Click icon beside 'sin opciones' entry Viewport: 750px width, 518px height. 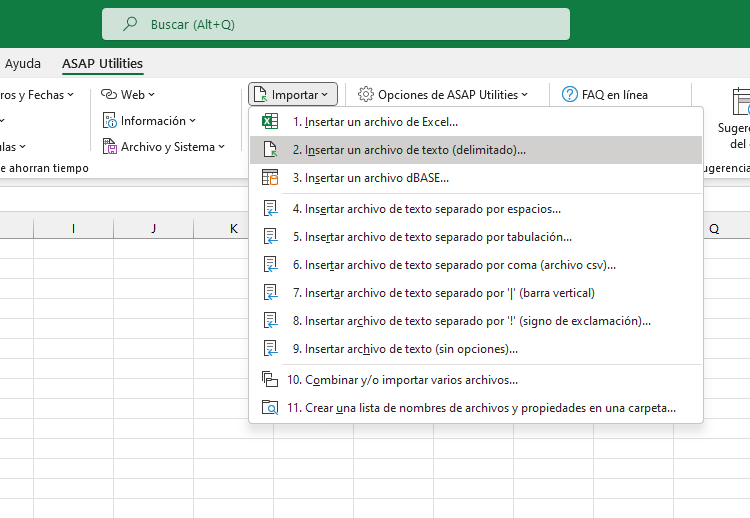(x=270, y=348)
